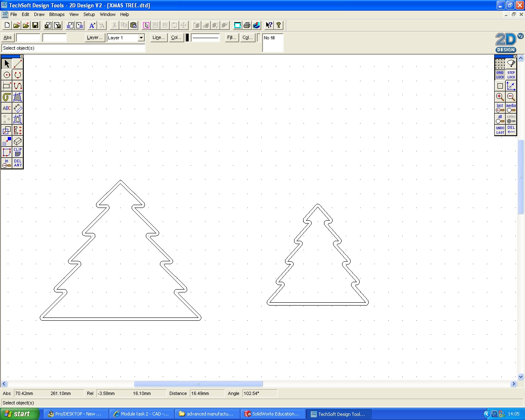This screenshot has width=525, height=420.
Task: Open the ABC text tool
Action: pyautogui.click(x=7, y=108)
